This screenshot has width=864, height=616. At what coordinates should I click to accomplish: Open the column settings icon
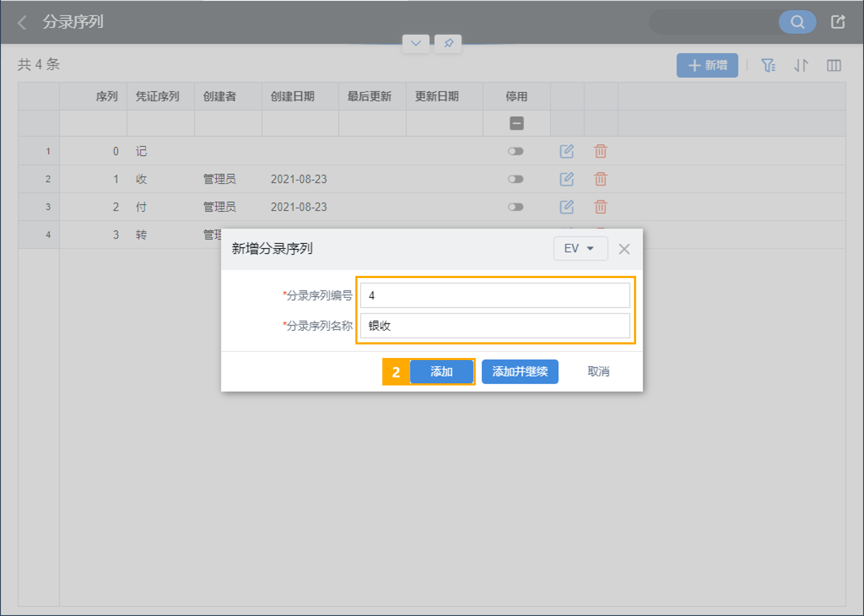pyautogui.click(x=834, y=65)
